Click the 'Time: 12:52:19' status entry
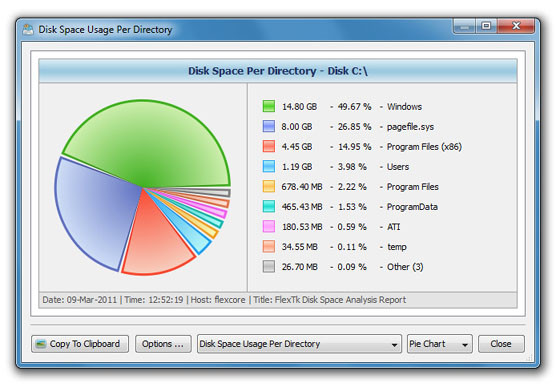This screenshot has width=560, height=387. 154,300
